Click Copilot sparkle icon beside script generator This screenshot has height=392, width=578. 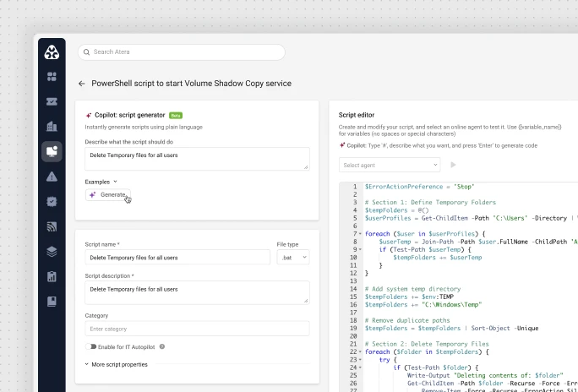(x=89, y=115)
